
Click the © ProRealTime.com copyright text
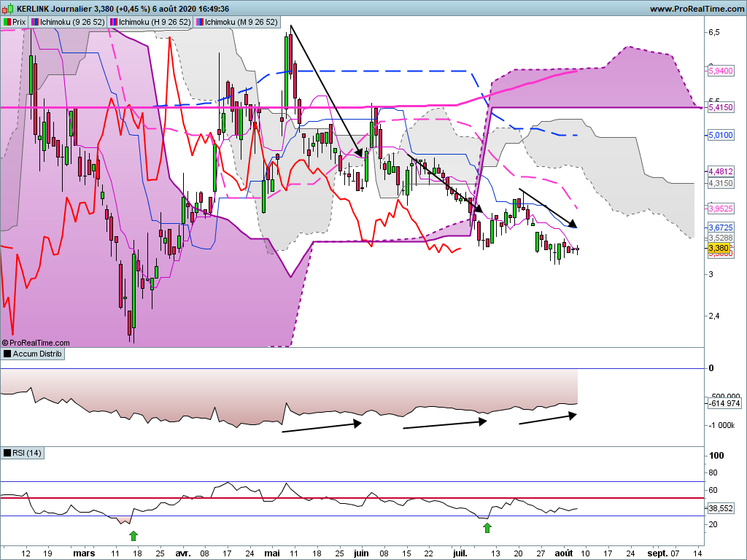[x=36, y=343]
